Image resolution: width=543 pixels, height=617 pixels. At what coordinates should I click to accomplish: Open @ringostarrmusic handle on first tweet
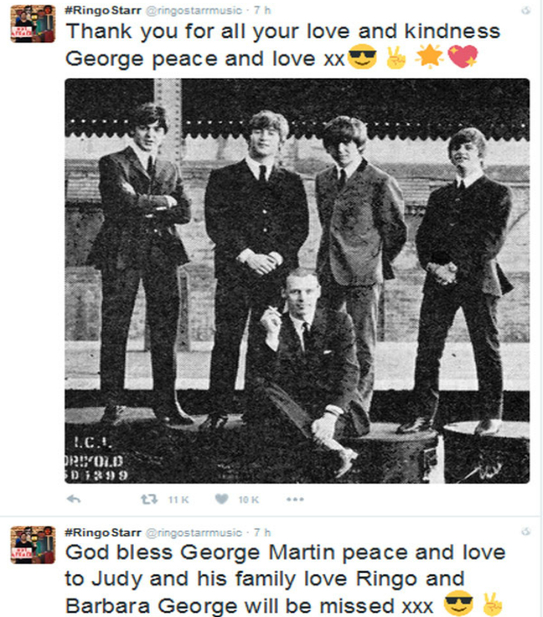pos(194,11)
